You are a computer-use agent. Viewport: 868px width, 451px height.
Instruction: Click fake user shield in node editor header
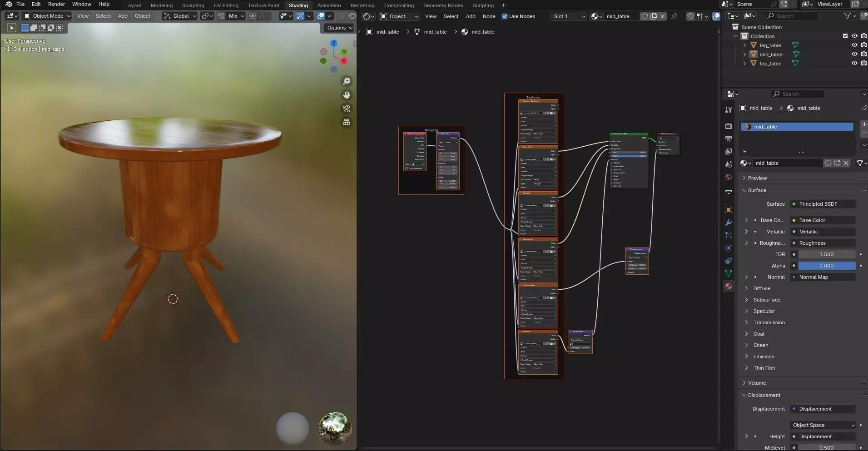tap(645, 16)
